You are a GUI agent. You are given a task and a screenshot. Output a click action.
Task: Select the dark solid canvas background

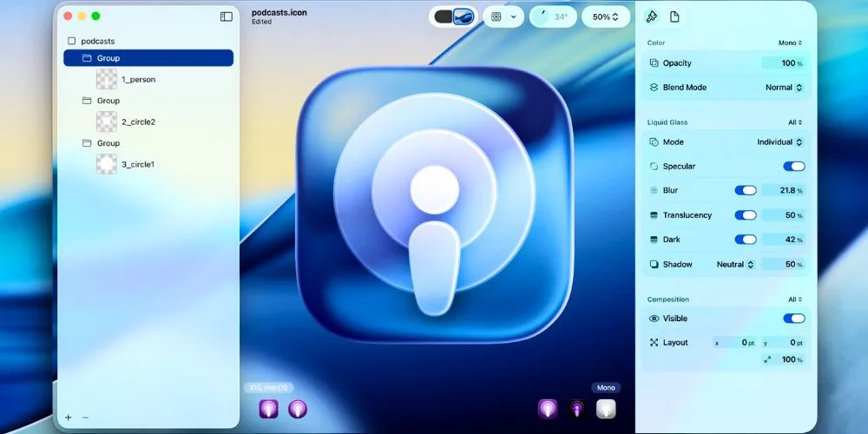pos(444,16)
